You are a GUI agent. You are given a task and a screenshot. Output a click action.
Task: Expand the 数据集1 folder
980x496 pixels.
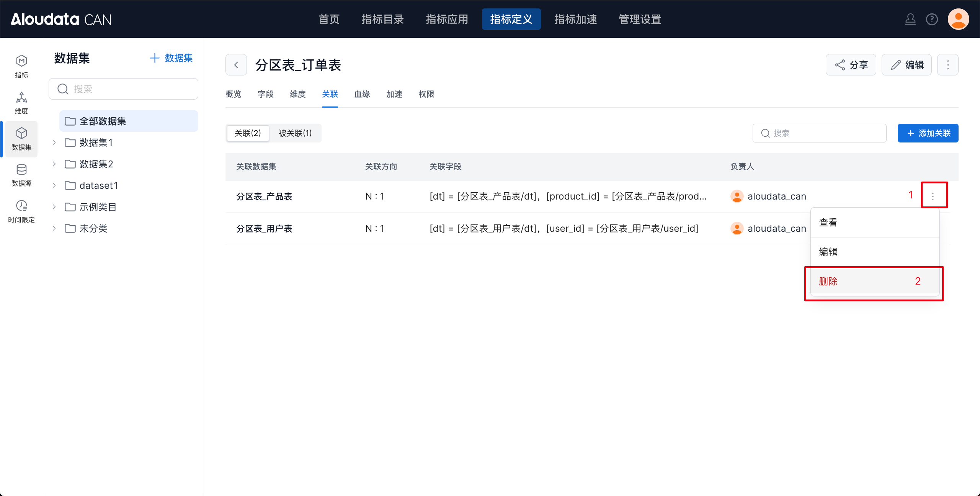(54, 142)
